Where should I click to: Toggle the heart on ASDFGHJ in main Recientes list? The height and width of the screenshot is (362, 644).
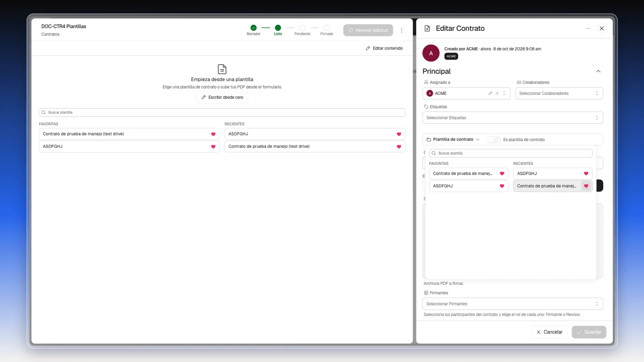point(399,134)
